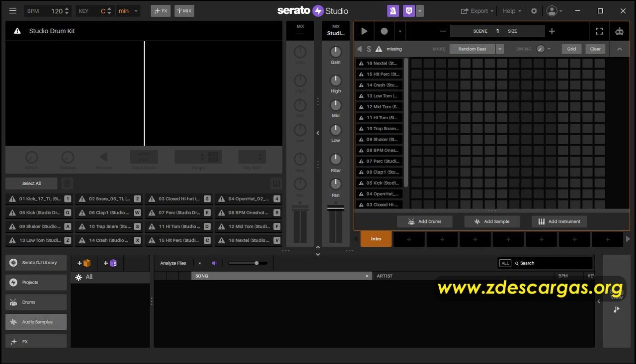Adjust the Swing knob
Image resolution: width=636 pixels, height=364 pixels.
(x=541, y=49)
